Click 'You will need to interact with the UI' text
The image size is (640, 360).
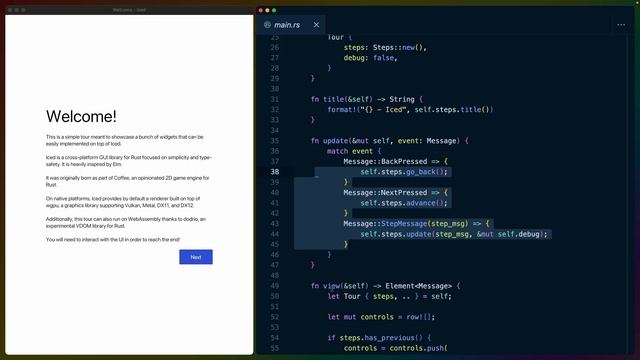coord(113,240)
